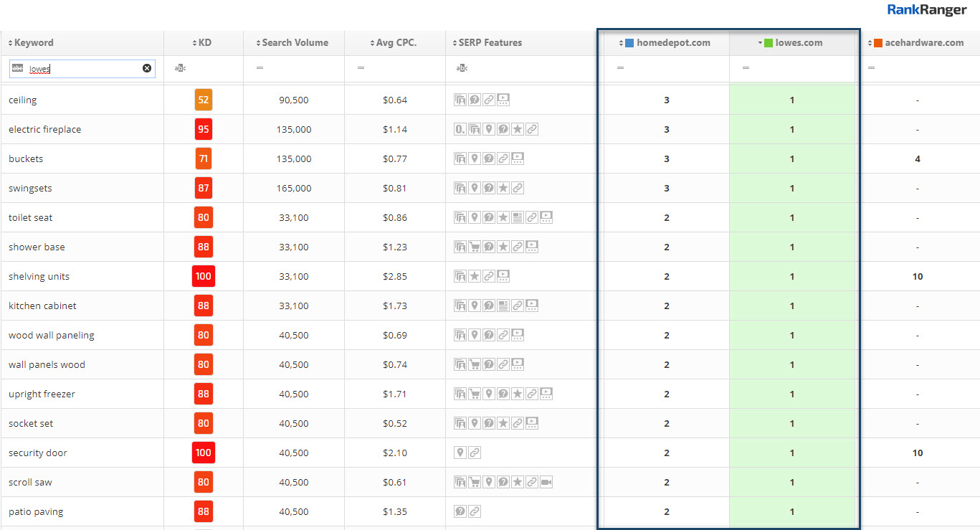The height and width of the screenshot is (530, 980).
Task: Click acehardware.com rank 10 for security door
Action: [x=918, y=453]
